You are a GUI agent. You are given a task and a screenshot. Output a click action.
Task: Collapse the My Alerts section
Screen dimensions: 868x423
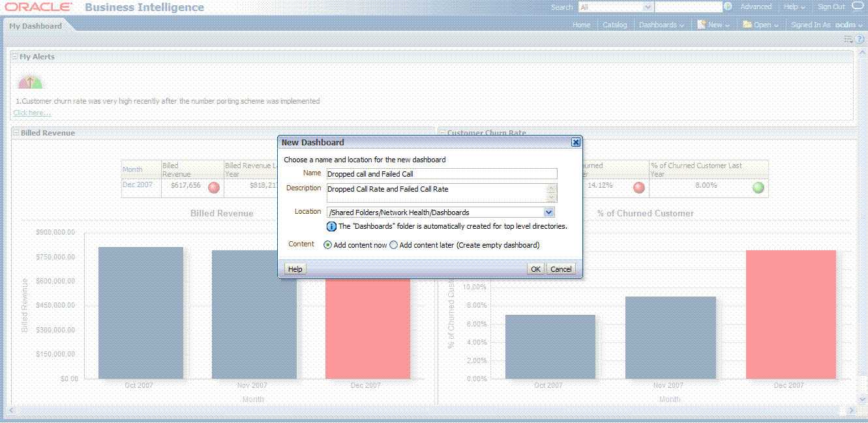pyautogui.click(x=15, y=57)
